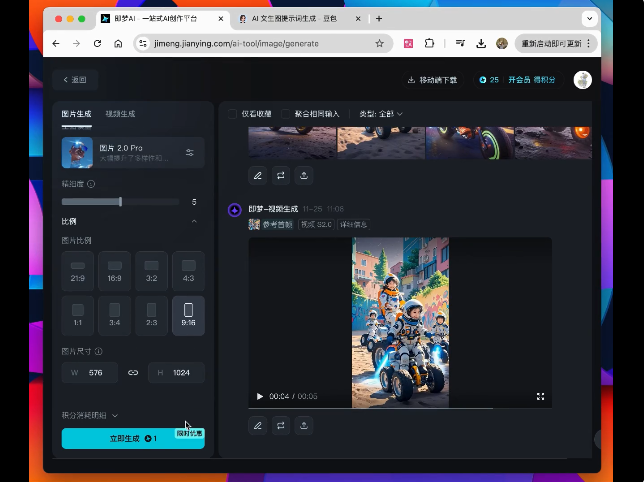Screen dimensions: 644x482
Task: Click the 参考首帧 tag
Action: click(271, 224)
